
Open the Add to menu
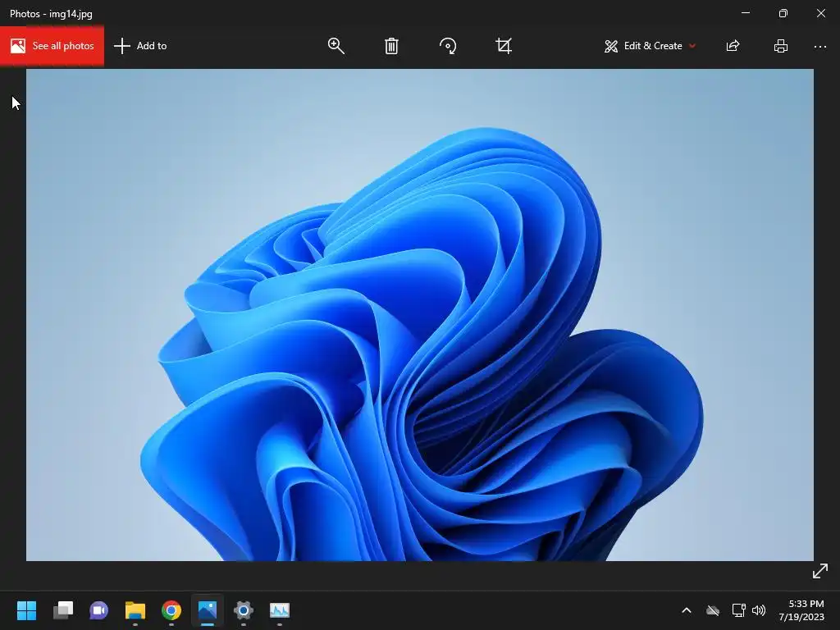[140, 46]
